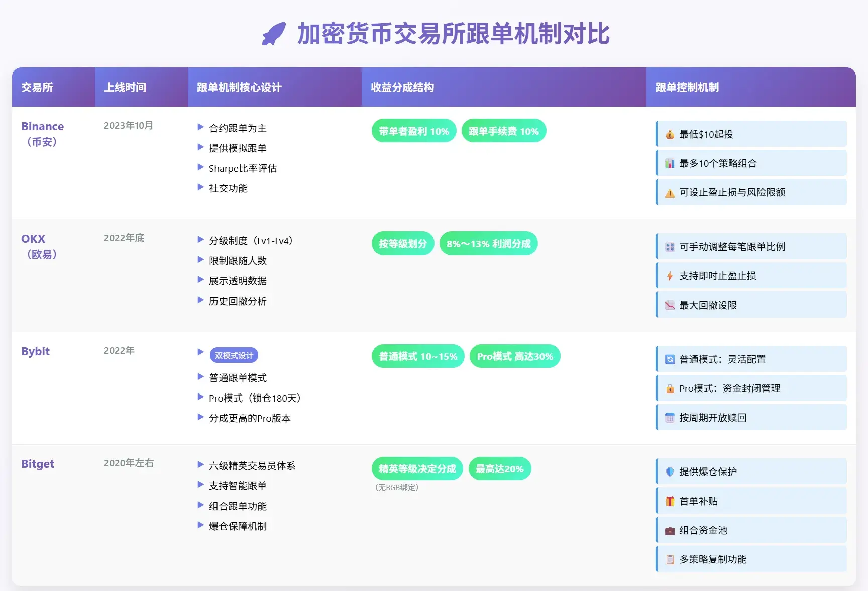Screen dimensions: 868x591
Task: Click the refresh icon for 普通模式：灵活配置
Action: click(670, 360)
